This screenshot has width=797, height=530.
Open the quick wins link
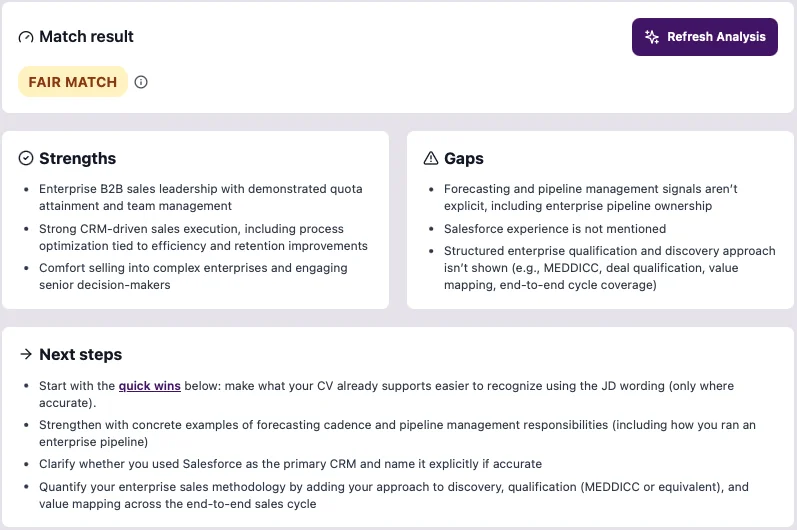(149, 386)
